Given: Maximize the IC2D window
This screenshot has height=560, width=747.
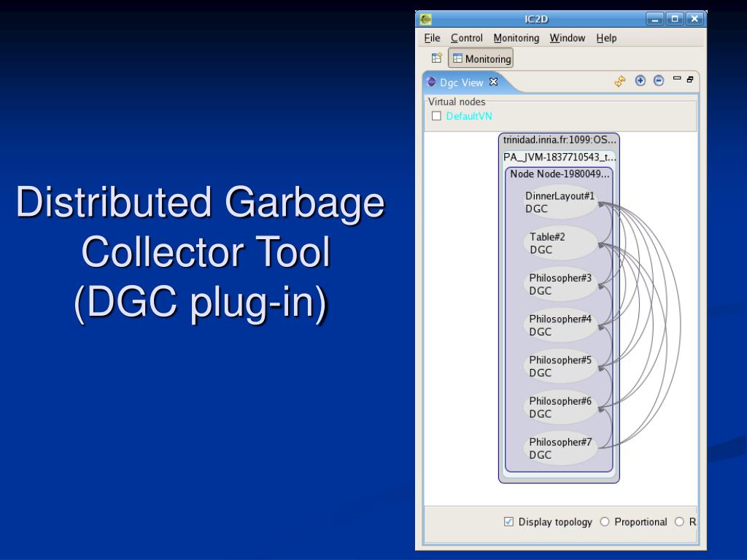Looking at the screenshot, I should 675,19.
